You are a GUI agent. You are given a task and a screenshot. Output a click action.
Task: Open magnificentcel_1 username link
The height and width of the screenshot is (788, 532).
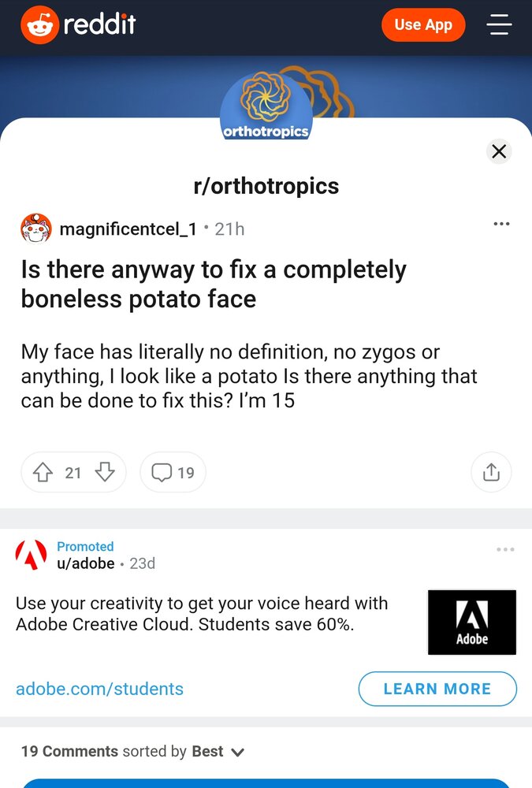coord(128,229)
